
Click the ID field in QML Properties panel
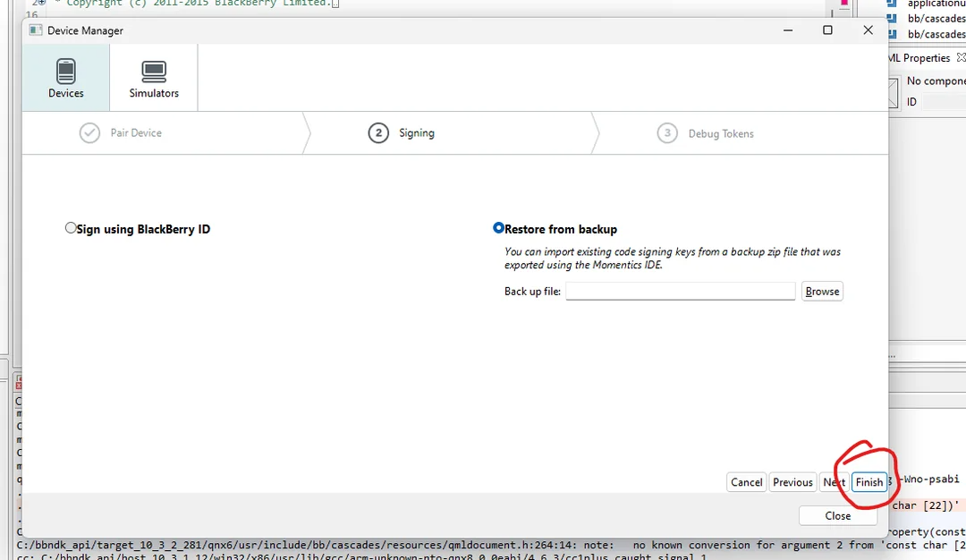(x=944, y=102)
